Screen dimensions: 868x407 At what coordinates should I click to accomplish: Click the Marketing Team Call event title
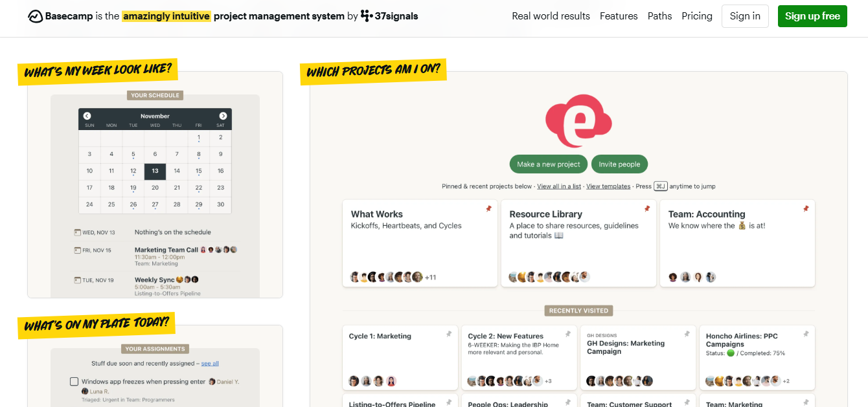pyautogui.click(x=166, y=250)
